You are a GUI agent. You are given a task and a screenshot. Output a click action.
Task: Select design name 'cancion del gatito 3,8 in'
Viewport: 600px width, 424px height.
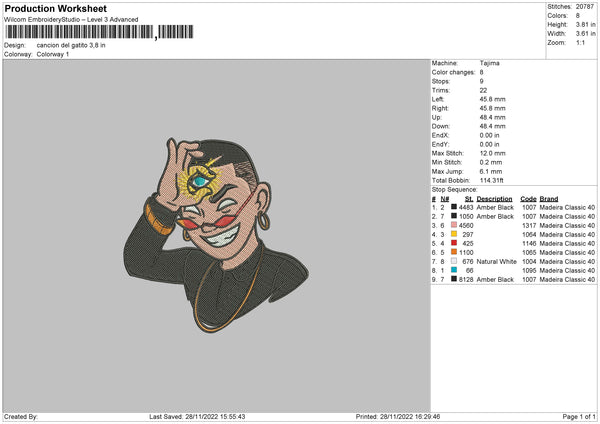[x=71, y=45]
